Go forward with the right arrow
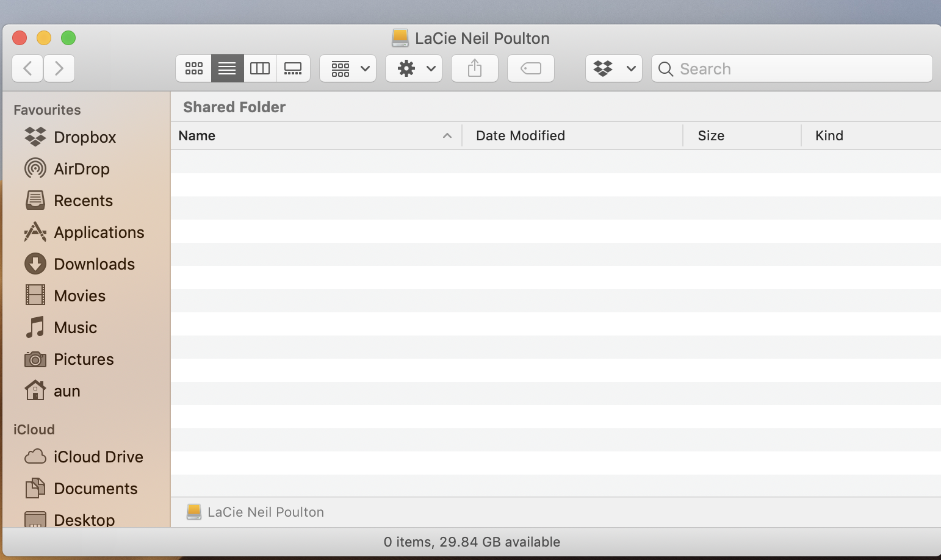Viewport: 941px width, 560px height. click(59, 68)
